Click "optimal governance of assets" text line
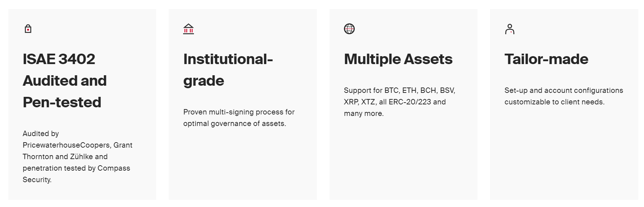Viewport: 644px width, 207px height. [x=235, y=123]
